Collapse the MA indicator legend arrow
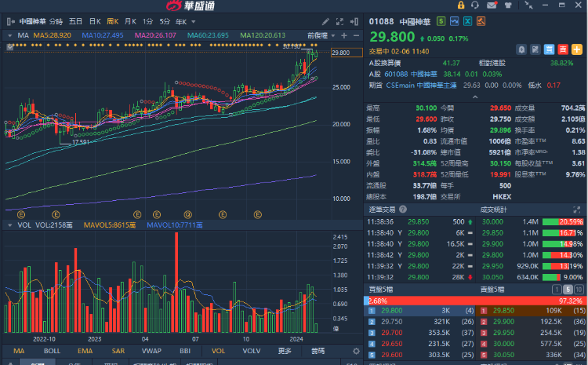 (x=9, y=35)
